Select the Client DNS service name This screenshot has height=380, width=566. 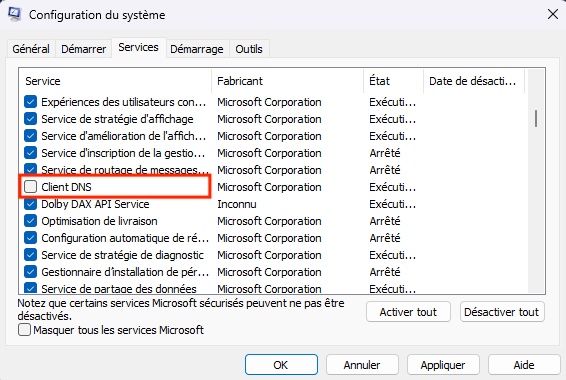[x=66, y=187]
